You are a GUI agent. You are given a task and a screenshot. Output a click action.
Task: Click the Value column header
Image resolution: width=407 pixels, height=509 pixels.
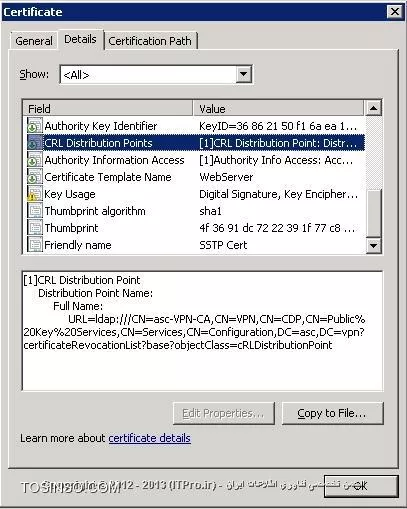click(278, 109)
